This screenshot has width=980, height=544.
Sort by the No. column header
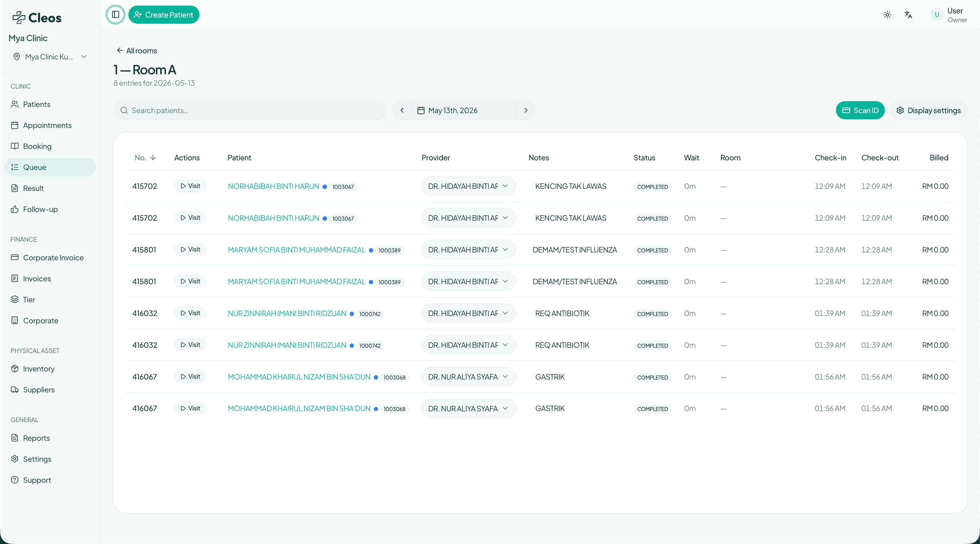(x=145, y=157)
